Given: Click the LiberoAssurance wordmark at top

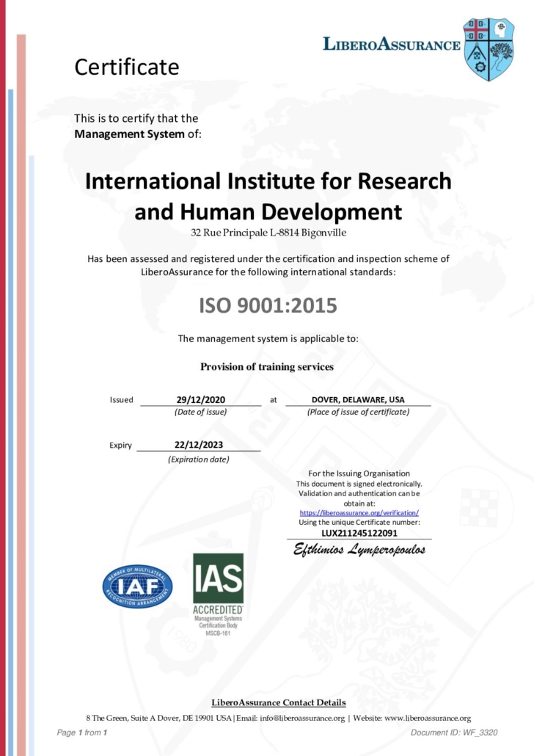Looking at the screenshot, I should coord(392,44).
